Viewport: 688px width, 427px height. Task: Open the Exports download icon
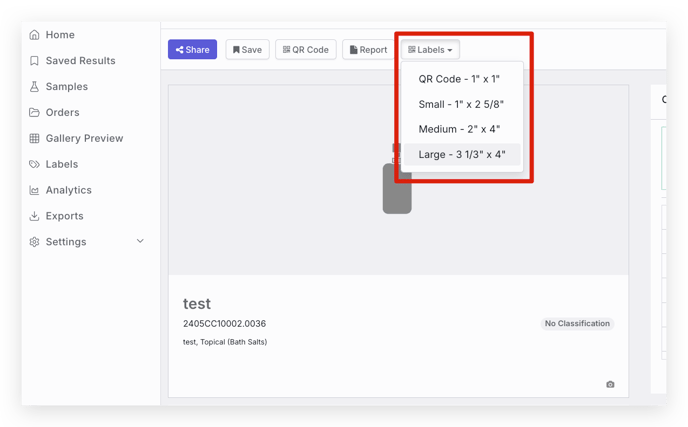tap(34, 216)
